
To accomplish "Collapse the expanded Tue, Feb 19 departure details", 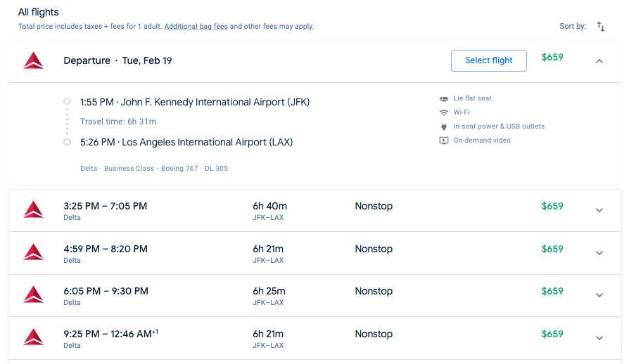I will (x=599, y=61).
